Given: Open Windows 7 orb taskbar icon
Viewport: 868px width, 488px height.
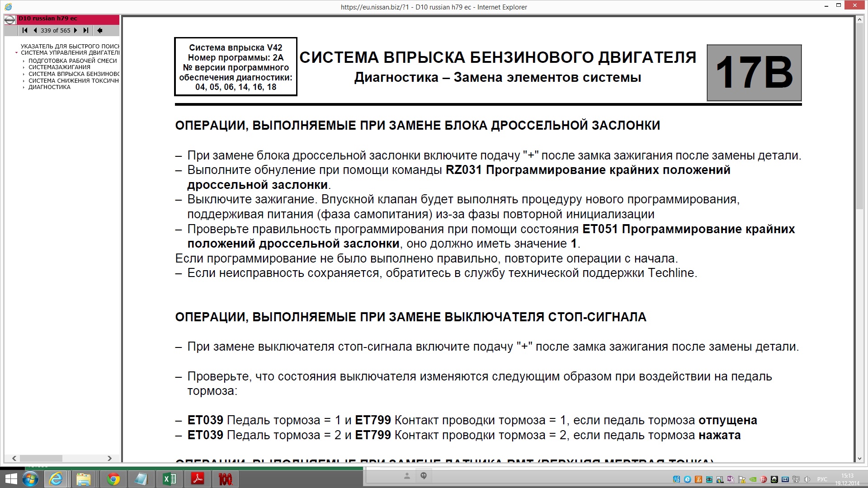Looking at the screenshot, I should (x=31, y=479).
